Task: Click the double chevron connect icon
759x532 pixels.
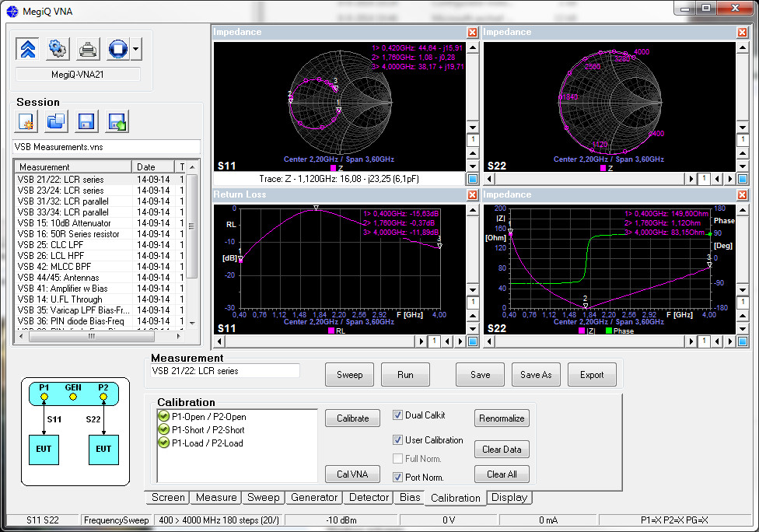Action: [x=28, y=48]
